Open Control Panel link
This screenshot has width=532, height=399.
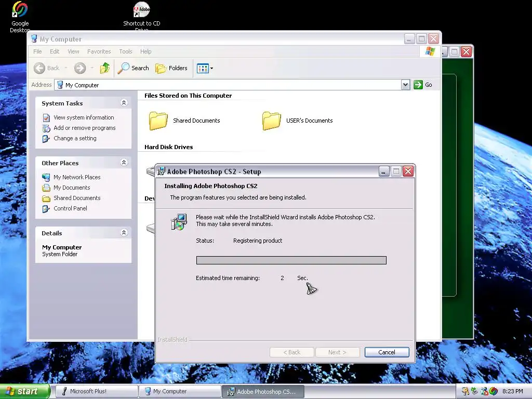coord(70,209)
